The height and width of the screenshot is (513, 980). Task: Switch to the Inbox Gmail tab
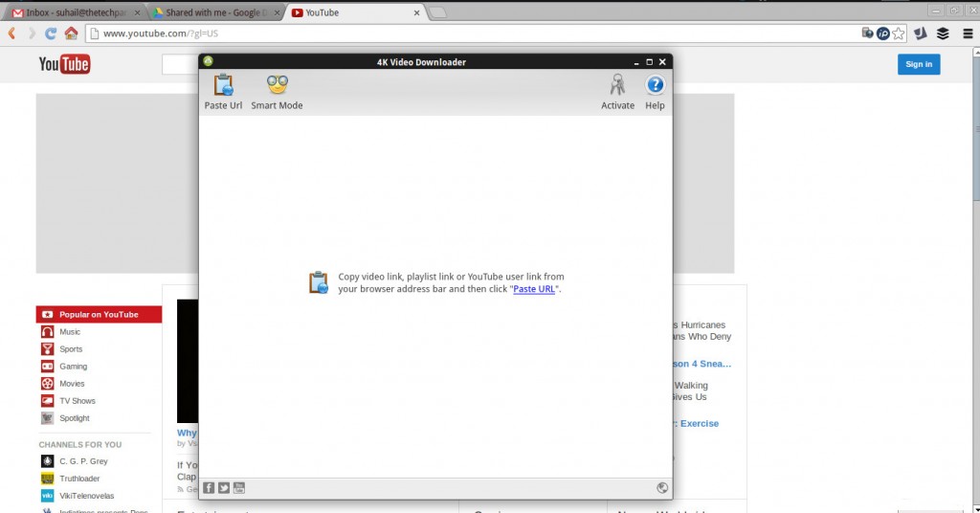click(x=75, y=12)
